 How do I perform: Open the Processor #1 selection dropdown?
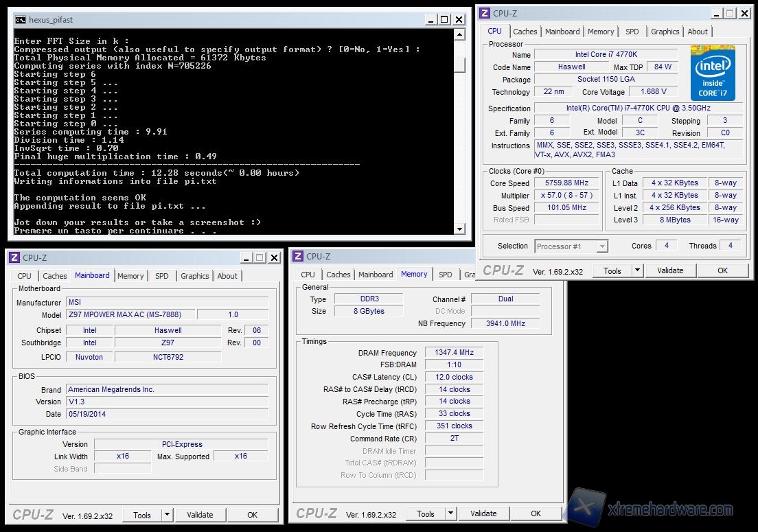pyautogui.click(x=602, y=246)
